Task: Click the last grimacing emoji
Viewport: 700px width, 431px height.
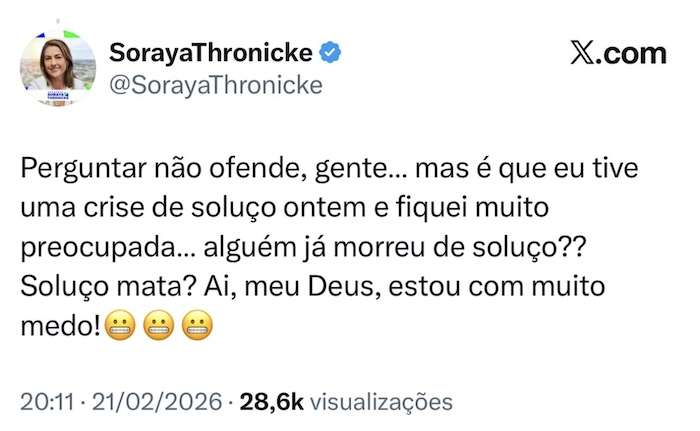Action: 199,325
